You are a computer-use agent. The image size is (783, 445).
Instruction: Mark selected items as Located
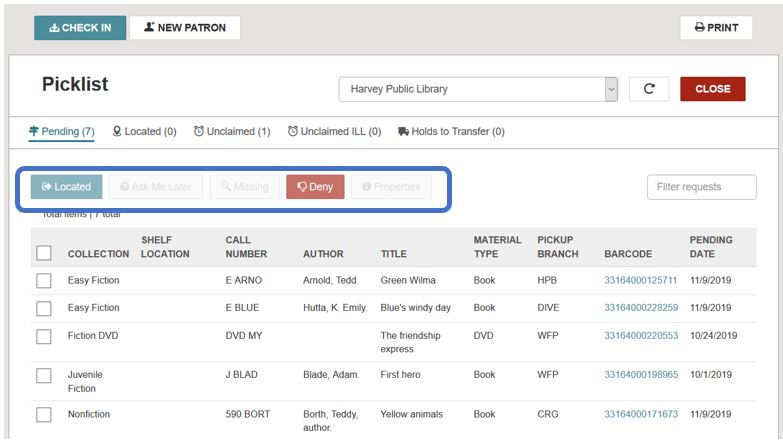pos(66,187)
